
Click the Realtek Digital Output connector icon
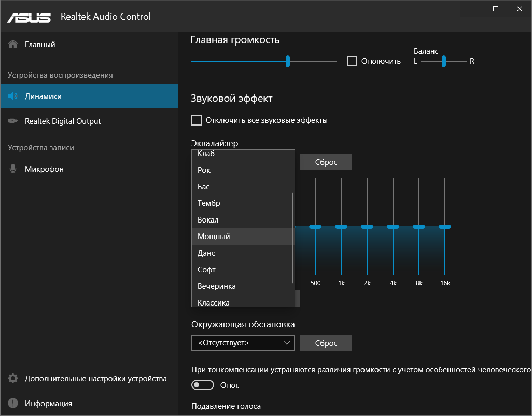point(13,121)
